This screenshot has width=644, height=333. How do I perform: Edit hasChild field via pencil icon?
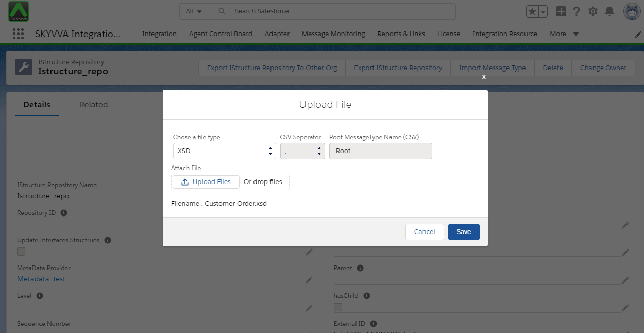pos(625,308)
